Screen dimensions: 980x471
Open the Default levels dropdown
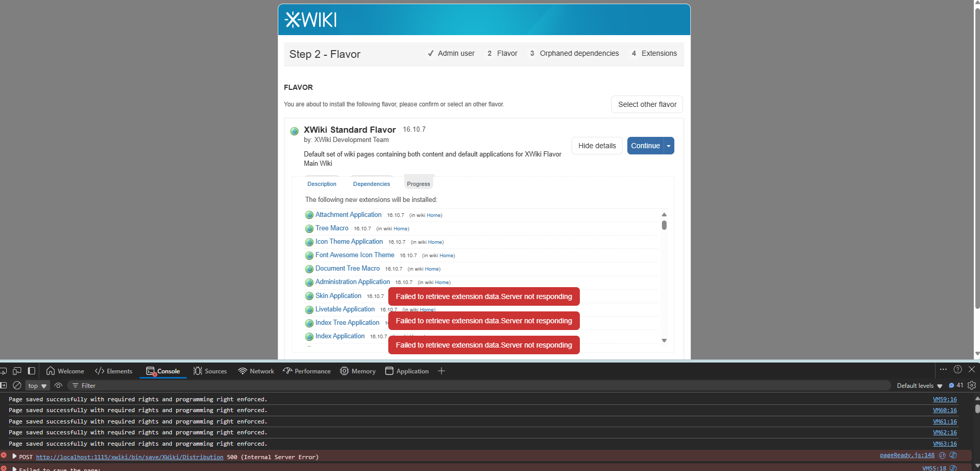[920, 386]
